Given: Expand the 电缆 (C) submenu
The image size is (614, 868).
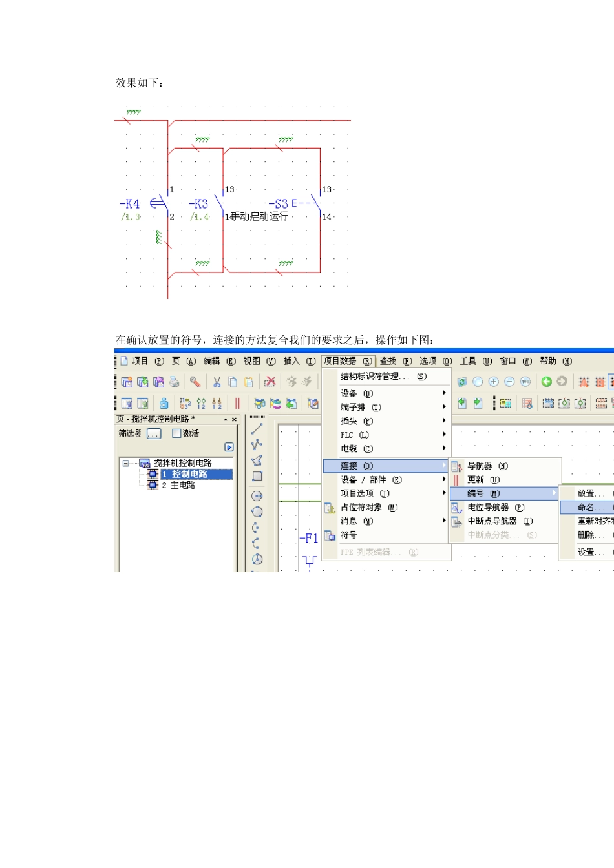Looking at the screenshot, I should tap(386, 449).
